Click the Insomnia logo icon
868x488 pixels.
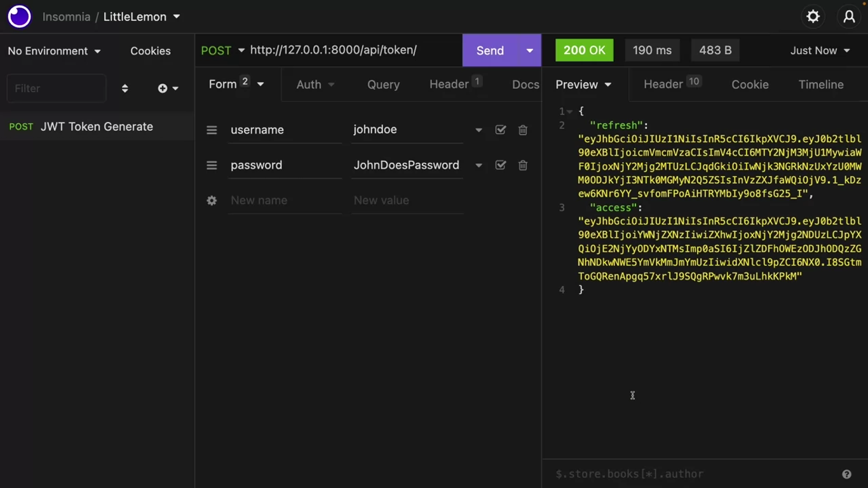pyautogui.click(x=19, y=17)
